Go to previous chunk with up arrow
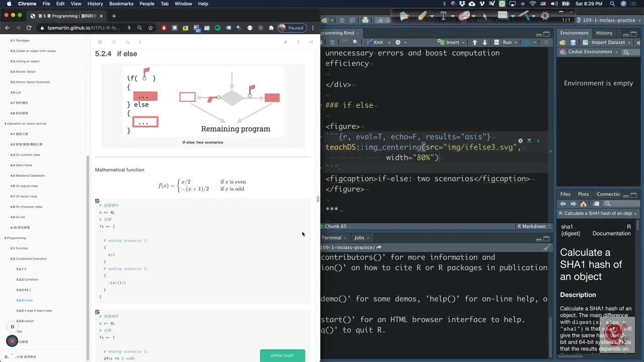 click(474, 42)
